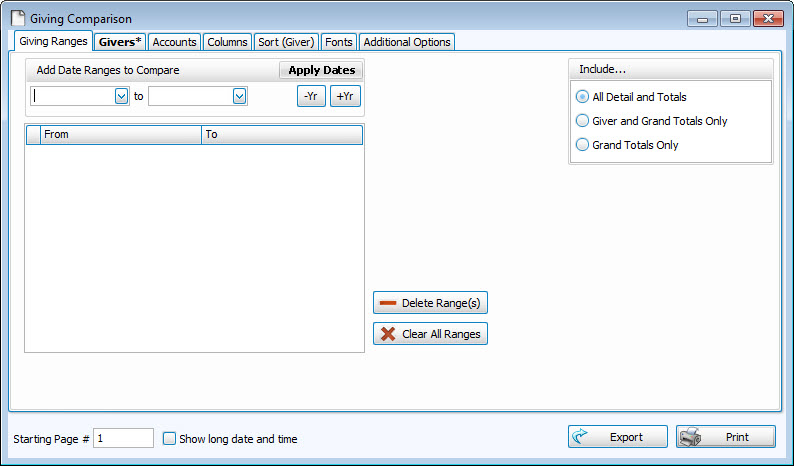Enable Show long date and time
The height and width of the screenshot is (466, 794).
coord(169,438)
